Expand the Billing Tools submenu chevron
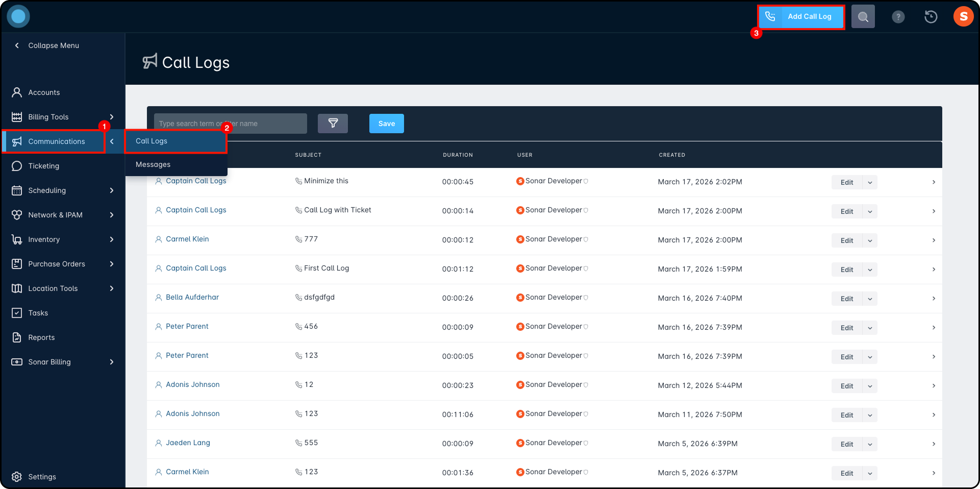Viewport: 980px width, 489px height. pos(112,117)
